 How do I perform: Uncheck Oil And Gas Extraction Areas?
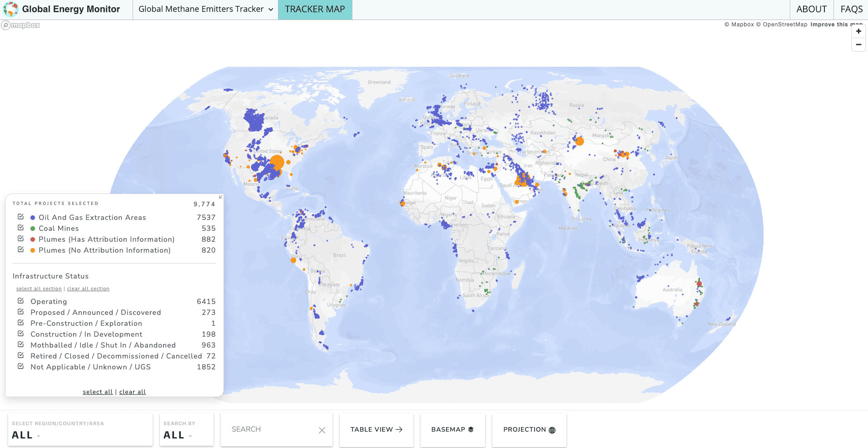(20, 217)
